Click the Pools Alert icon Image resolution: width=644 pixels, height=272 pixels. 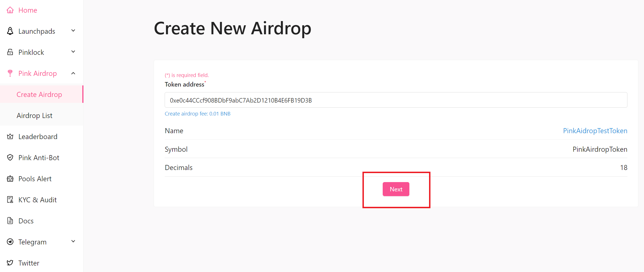coord(10,178)
